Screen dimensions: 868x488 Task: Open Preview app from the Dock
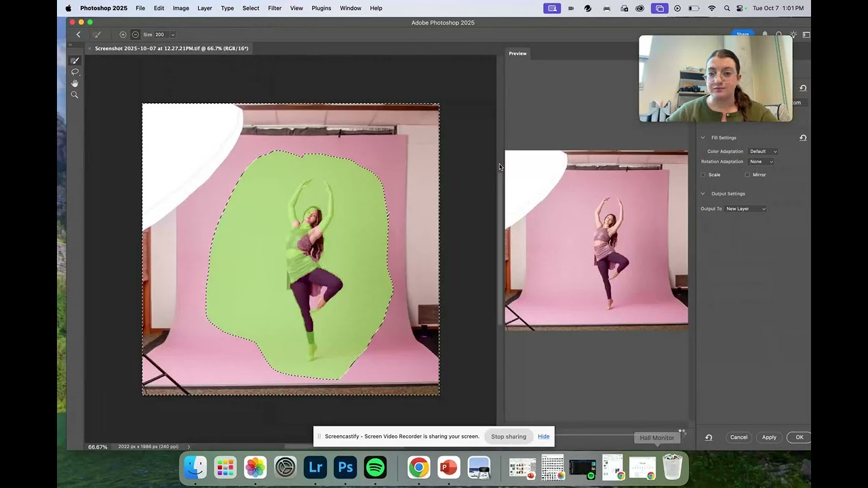479,467
